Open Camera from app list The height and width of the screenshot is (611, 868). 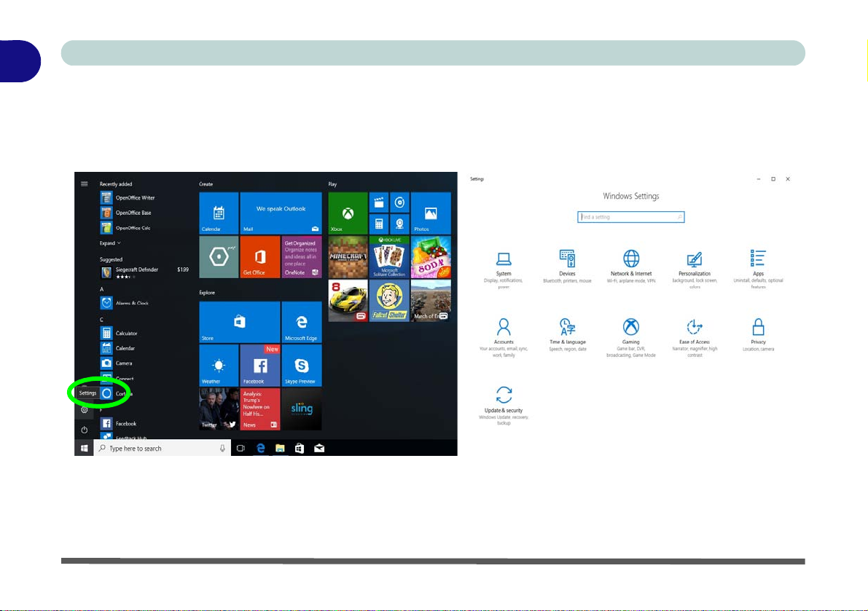tap(117, 363)
